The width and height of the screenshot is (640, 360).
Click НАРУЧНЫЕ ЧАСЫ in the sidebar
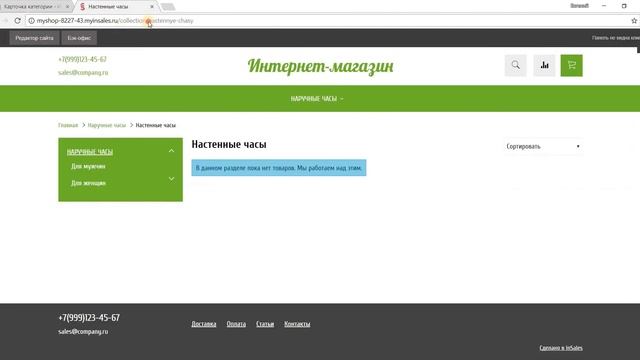coord(90,152)
